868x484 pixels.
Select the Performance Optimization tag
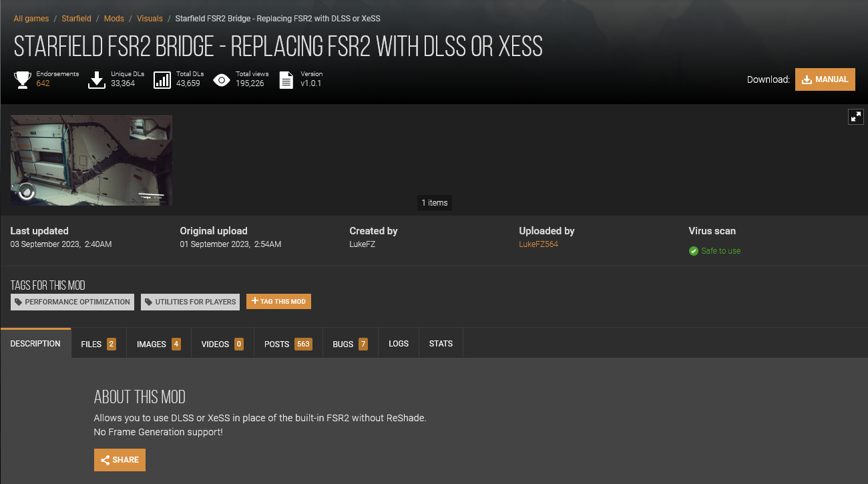tap(72, 302)
